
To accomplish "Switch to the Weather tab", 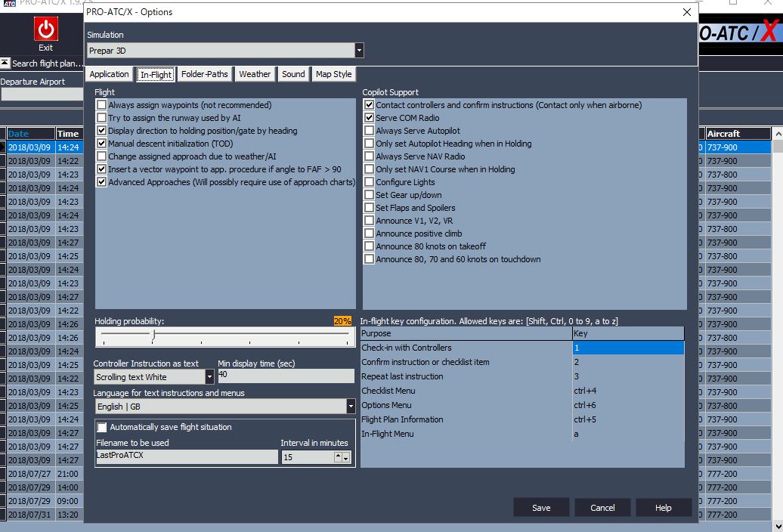I will pyautogui.click(x=255, y=74).
